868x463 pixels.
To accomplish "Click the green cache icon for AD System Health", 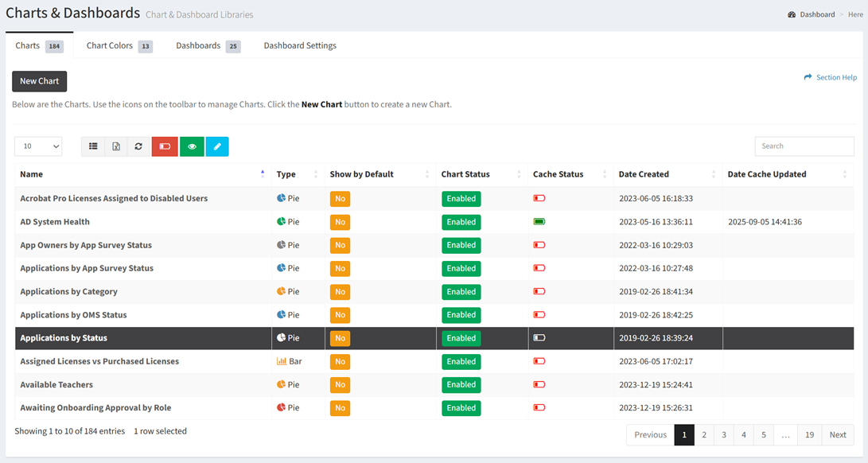I will pos(539,222).
